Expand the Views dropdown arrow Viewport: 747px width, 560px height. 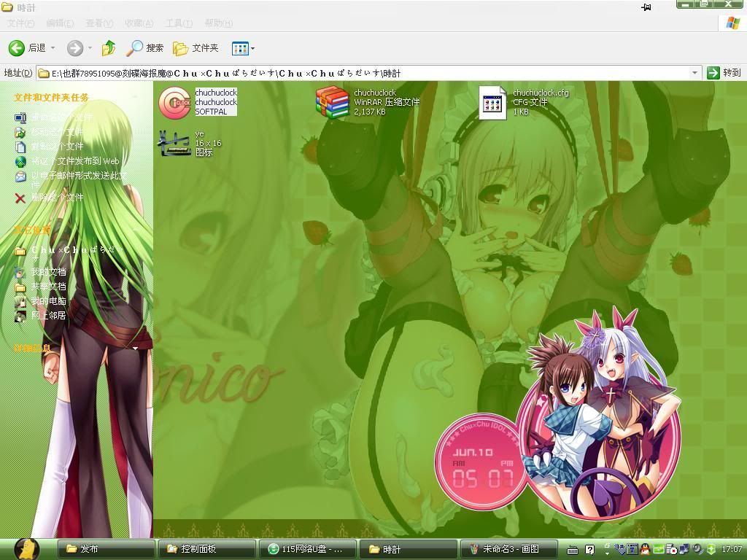(x=253, y=48)
